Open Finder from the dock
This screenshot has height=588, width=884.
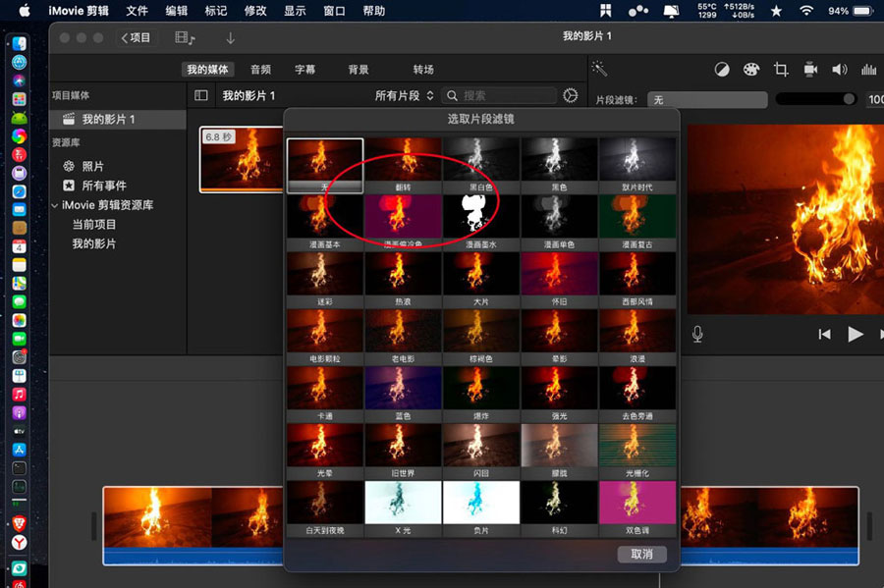tap(20, 44)
